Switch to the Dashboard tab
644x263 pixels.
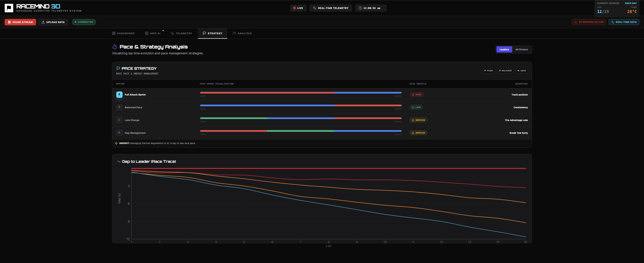pos(123,33)
